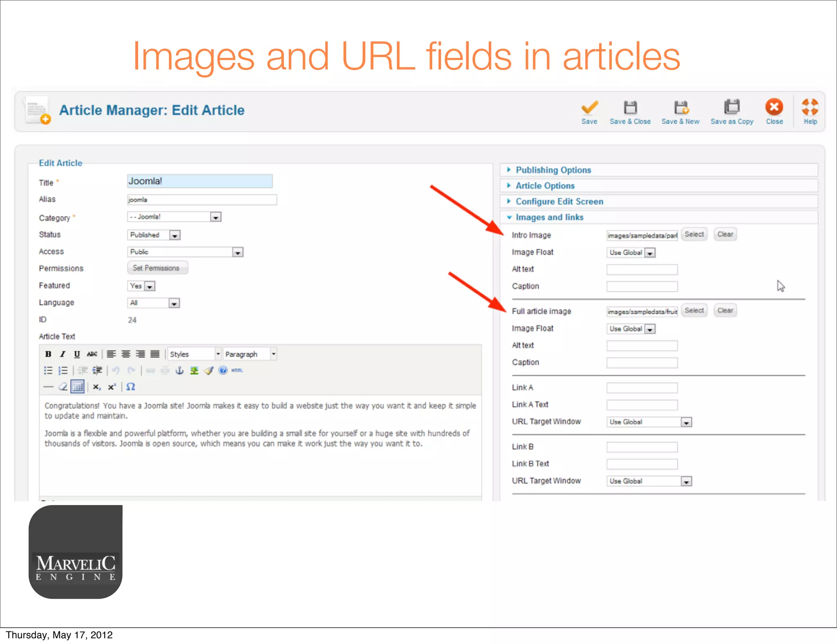837x644 pixels.
Task: Click the outdent icon
Action: pos(83,370)
